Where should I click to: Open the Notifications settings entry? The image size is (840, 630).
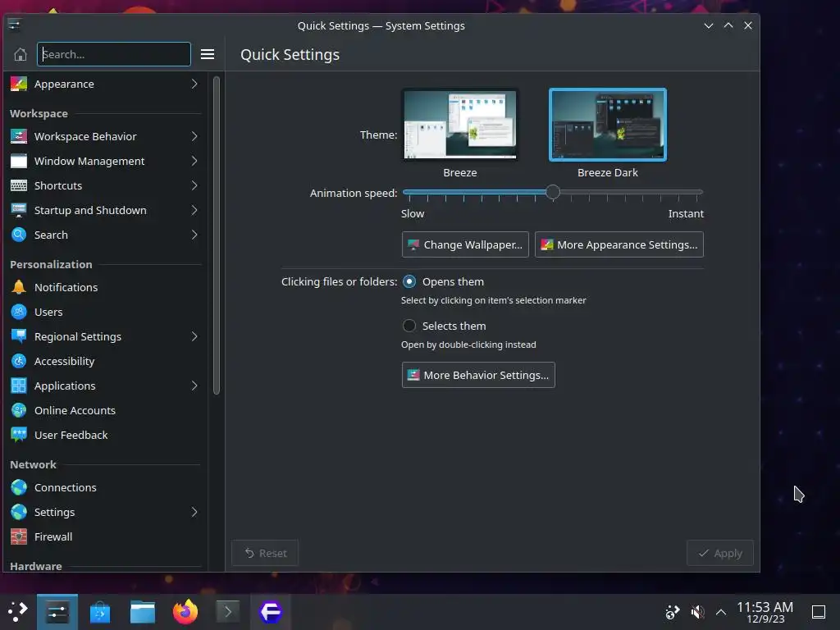105,288
